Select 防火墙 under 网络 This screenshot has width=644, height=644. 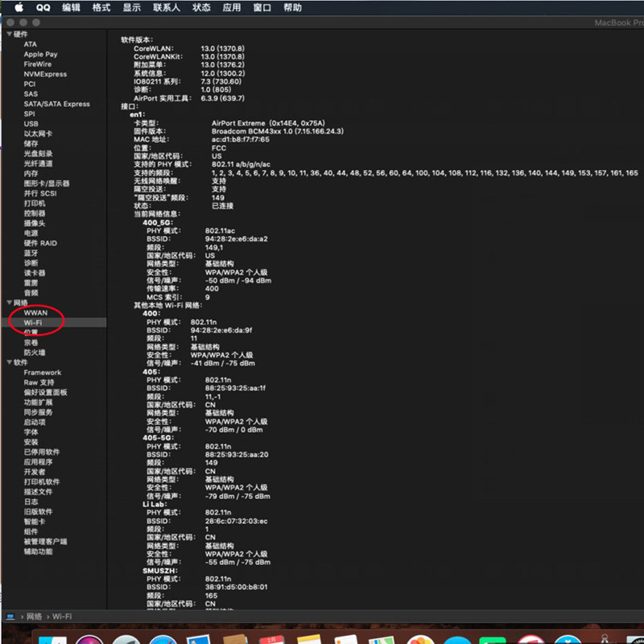(x=35, y=352)
